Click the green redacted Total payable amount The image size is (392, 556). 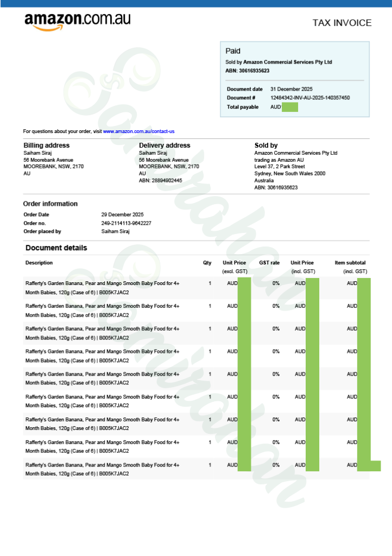pos(290,107)
